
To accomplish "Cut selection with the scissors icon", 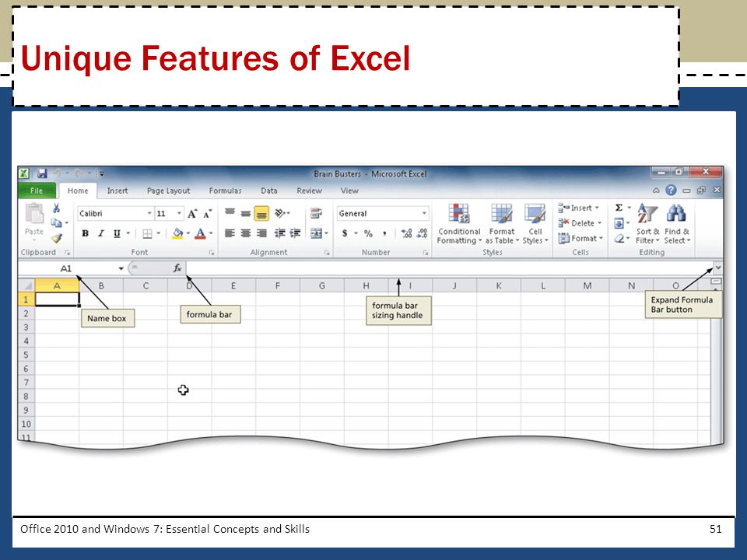I will pos(56,208).
